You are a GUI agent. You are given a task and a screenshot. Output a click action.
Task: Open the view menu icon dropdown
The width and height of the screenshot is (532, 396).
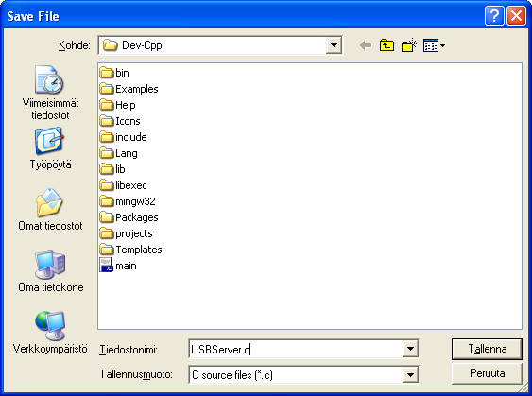(434, 45)
